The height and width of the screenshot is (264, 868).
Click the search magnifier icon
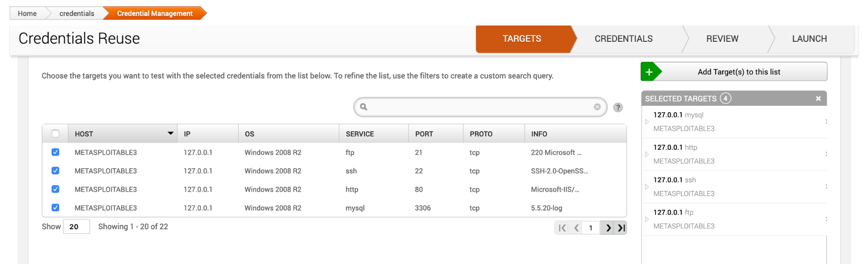click(x=364, y=107)
